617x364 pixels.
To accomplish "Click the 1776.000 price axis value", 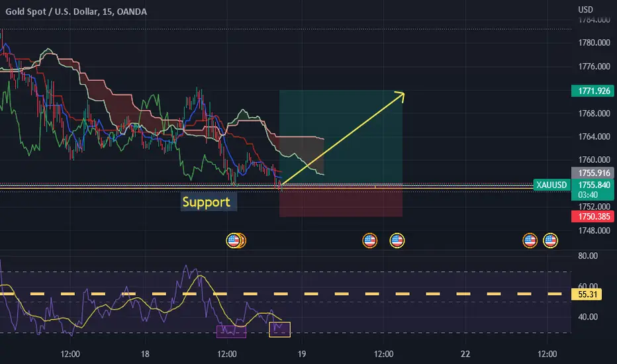I will click(594, 66).
